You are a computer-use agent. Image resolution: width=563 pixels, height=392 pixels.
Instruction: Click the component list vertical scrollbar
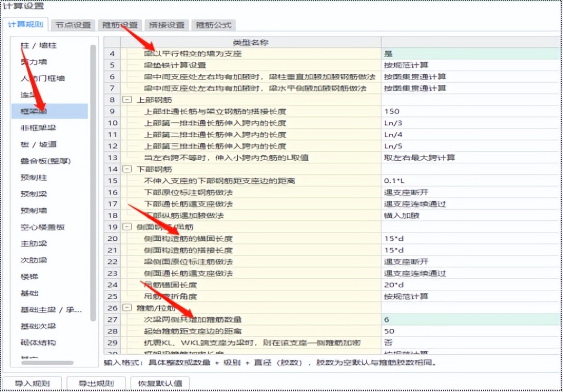coord(93,182)
